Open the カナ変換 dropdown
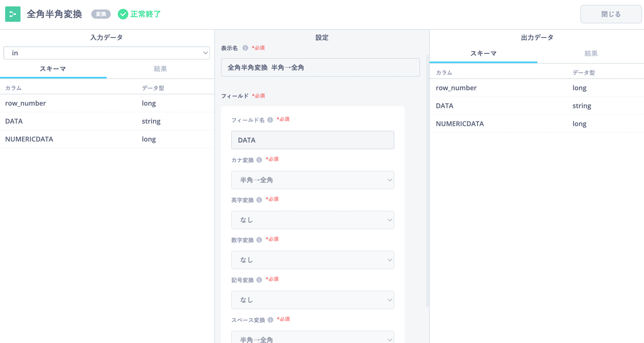Image resolution: width=644 pixels, height=343 pixels. click(x=313, y=180)
